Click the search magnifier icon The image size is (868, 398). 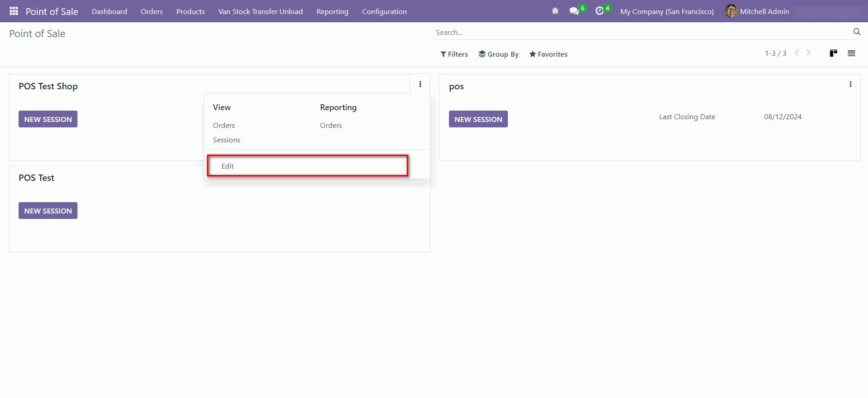[857, 32]
